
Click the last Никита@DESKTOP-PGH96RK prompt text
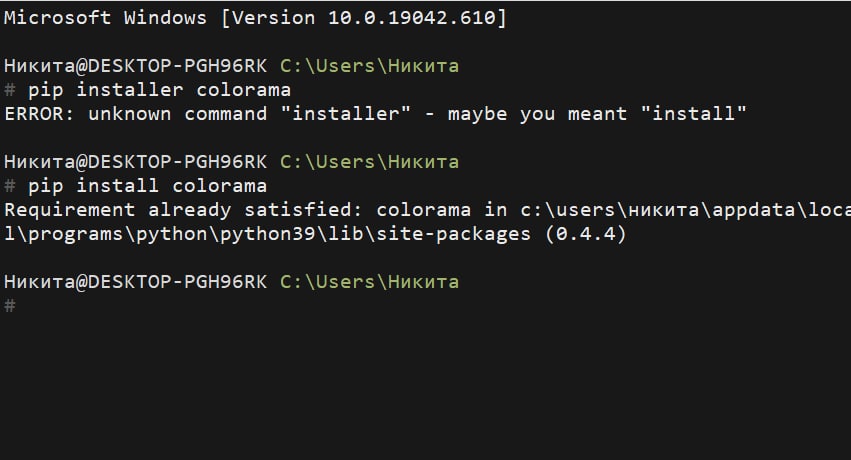pyautogui.click(x=135, y=282)
